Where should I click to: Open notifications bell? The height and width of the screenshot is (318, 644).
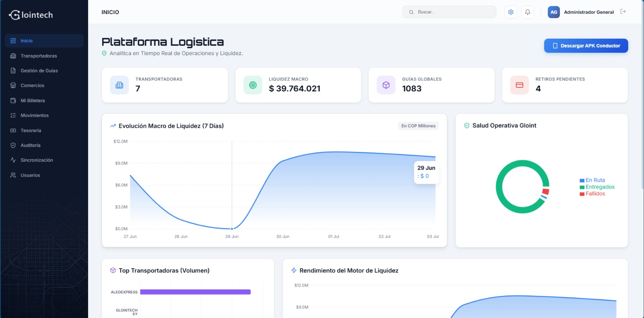(528, 12)
